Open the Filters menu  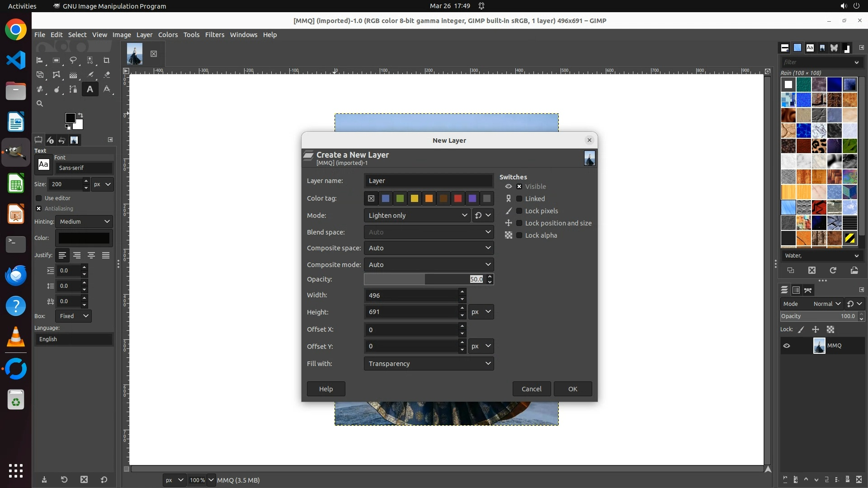[x=214, y=35]
